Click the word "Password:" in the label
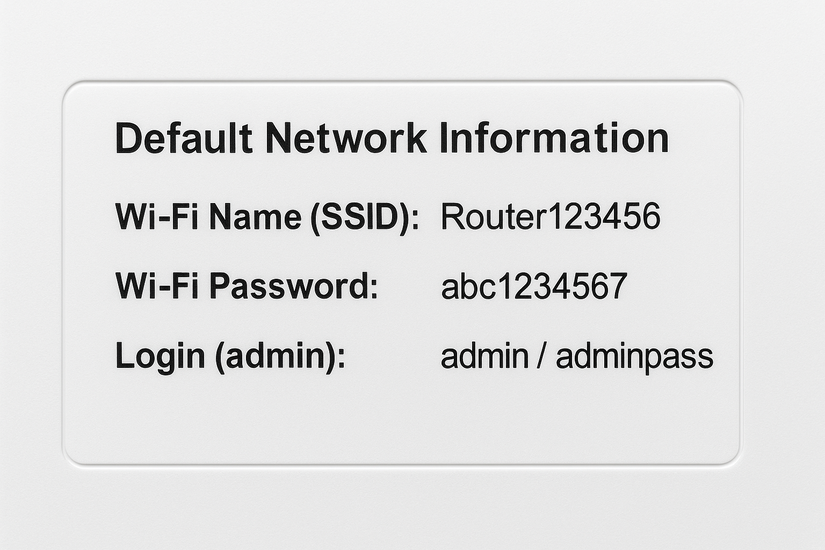The height and width of the screenshot is (550, 825). [292, 286]
